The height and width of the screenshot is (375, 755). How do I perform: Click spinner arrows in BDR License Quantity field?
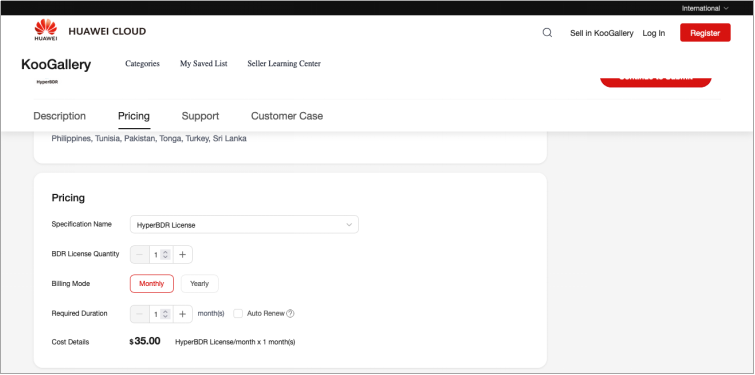point(165,255)
